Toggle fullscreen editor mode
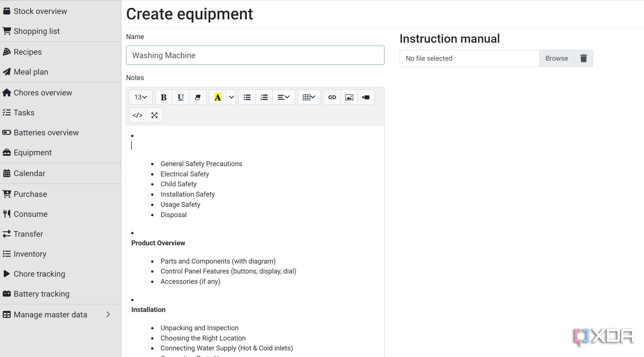Screen dimensions: 644x357 tap(154, 115)
